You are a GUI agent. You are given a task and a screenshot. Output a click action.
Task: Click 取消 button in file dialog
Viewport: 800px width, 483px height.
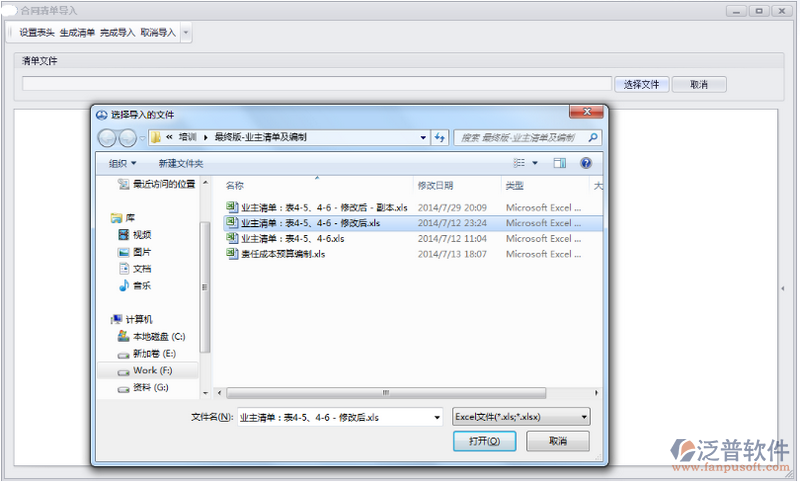(558, 441)
